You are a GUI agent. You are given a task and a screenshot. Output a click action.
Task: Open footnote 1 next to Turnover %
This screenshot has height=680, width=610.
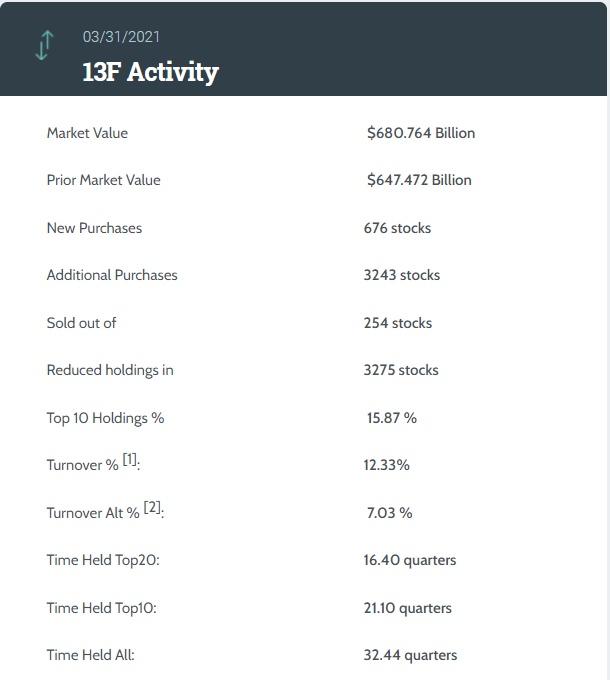(x=130, y=459)
